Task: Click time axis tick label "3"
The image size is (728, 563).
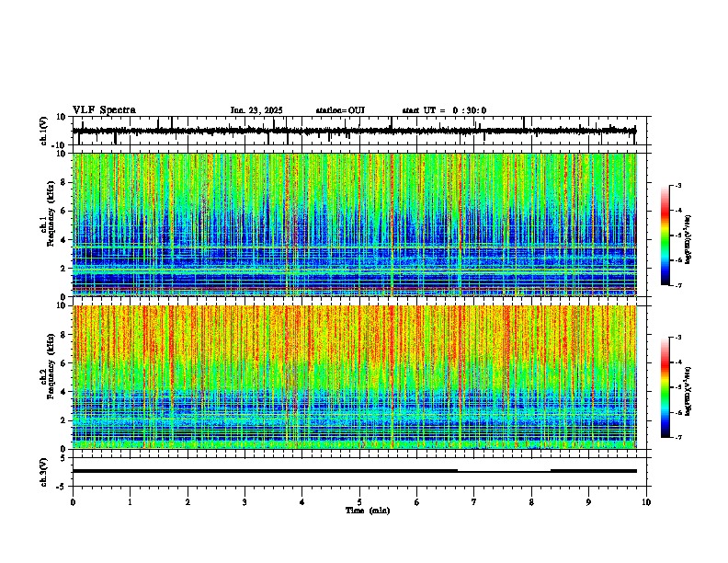Action: [x=245, y=502]
